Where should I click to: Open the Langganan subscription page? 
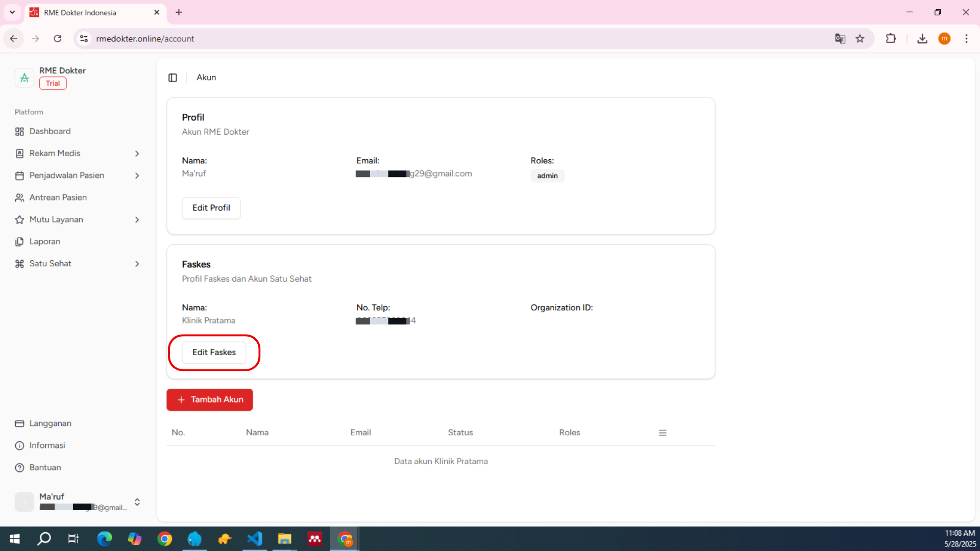click(50, 423)
